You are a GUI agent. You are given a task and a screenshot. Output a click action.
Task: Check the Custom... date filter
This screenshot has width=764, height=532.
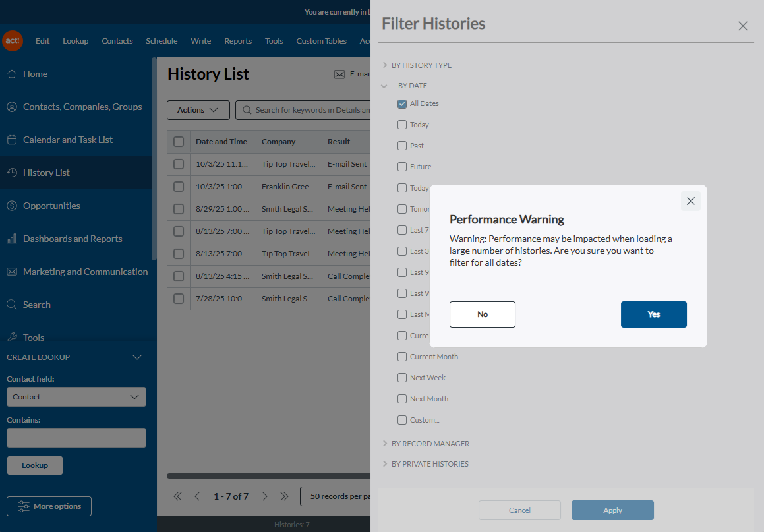tap(402, 420)
